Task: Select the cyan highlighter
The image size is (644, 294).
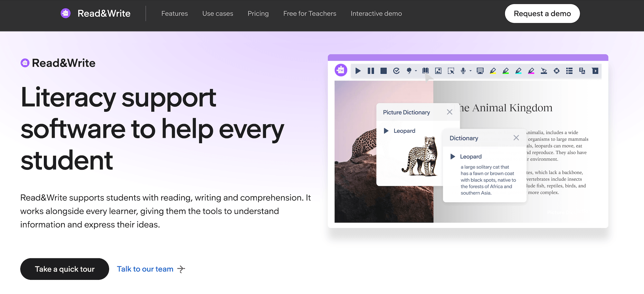Action: click(x=518, y=71)
